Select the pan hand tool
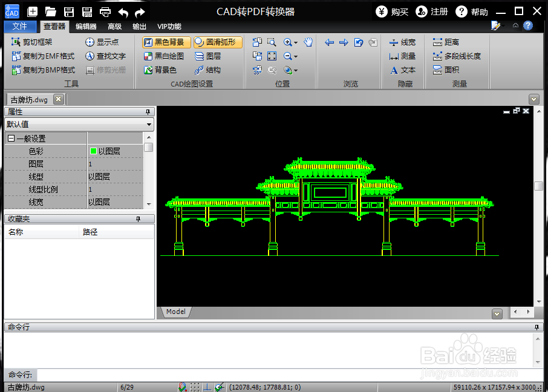 pos(308,42)
